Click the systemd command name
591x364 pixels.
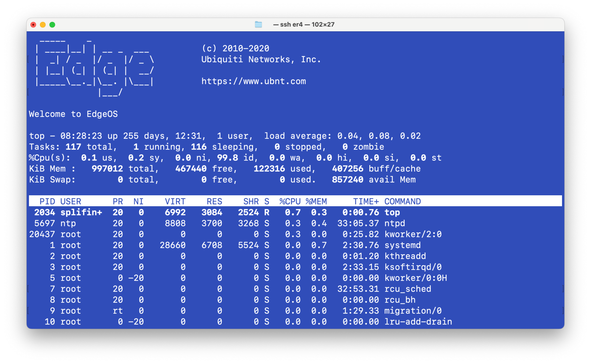(x=402, y=245)
